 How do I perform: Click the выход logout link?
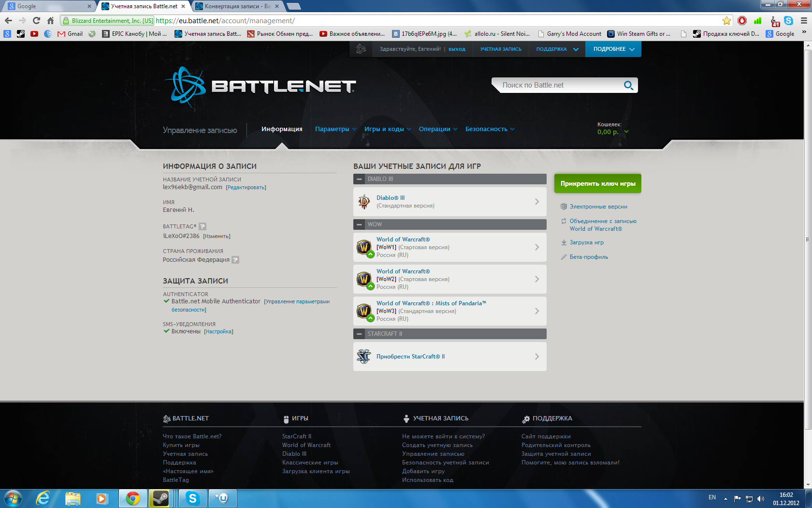coord(457,49)
